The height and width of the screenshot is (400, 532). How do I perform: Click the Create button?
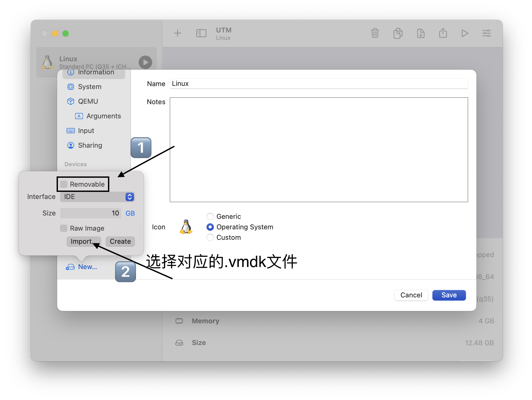120,241
